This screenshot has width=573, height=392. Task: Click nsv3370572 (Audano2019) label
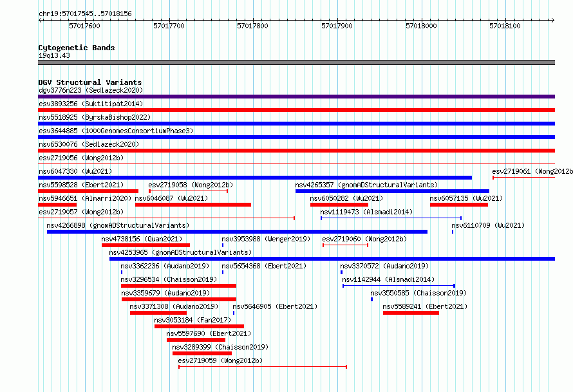384,266
